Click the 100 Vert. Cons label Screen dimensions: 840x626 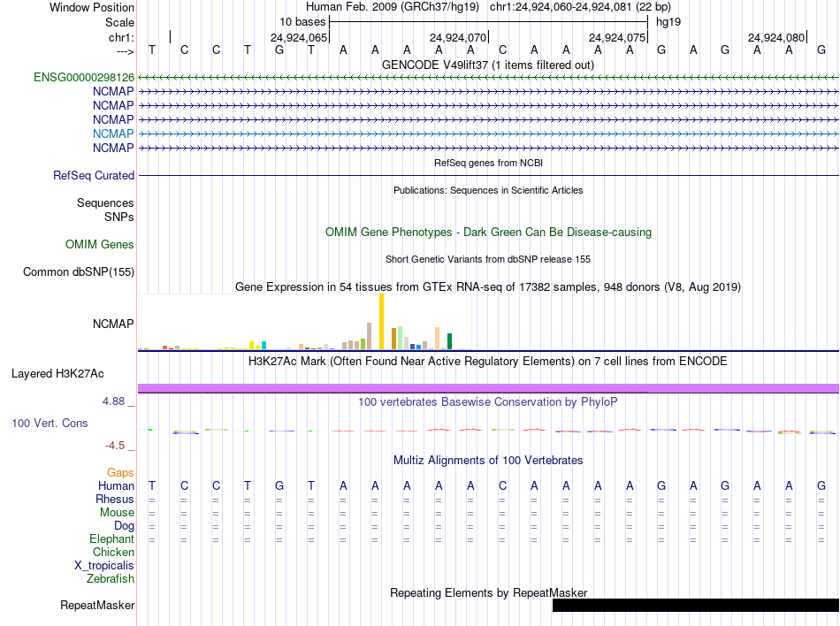[x=50, y=423]
